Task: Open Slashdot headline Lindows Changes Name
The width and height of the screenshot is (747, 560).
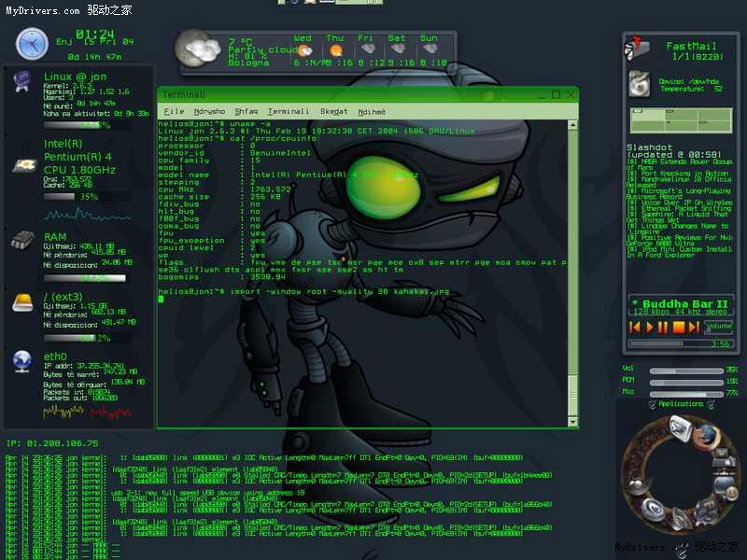Action: point(678,229)
